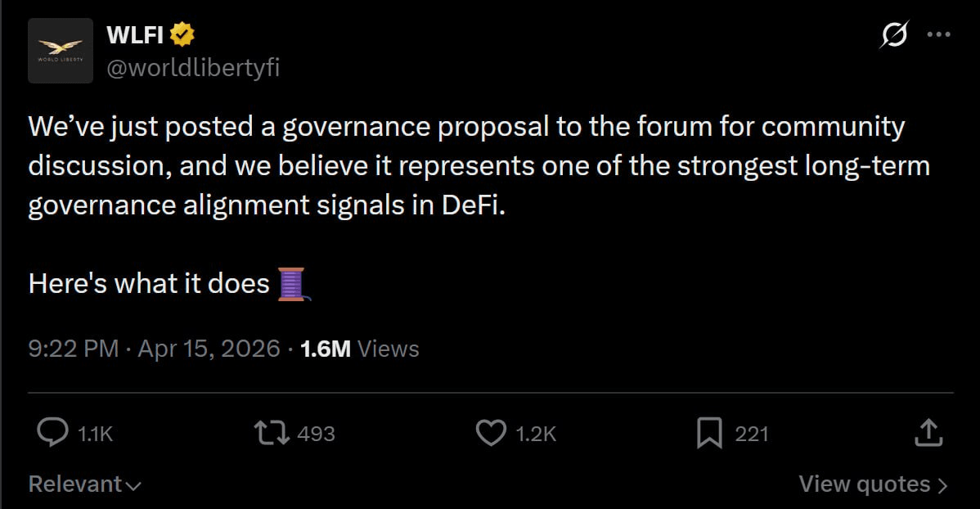Click the 221 bookmark count
980x509 pixels.
pyautogui.click(x=752, y=434)
